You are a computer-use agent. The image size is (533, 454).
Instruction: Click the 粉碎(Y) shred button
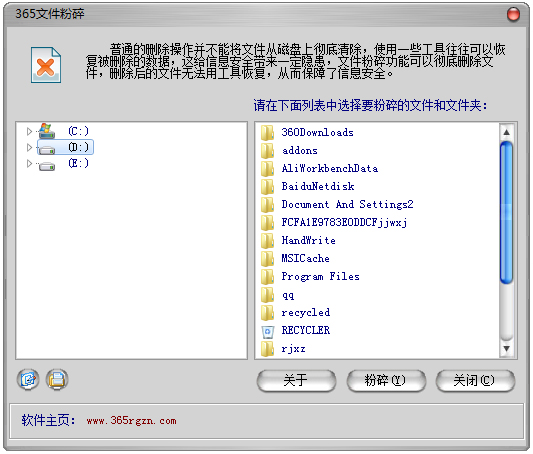(x=386, y=381)
